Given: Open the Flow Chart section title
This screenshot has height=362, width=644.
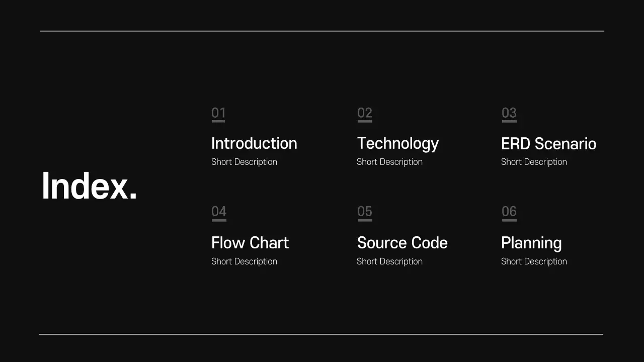Looking at the screenshot, I should (x=250, y=243).
